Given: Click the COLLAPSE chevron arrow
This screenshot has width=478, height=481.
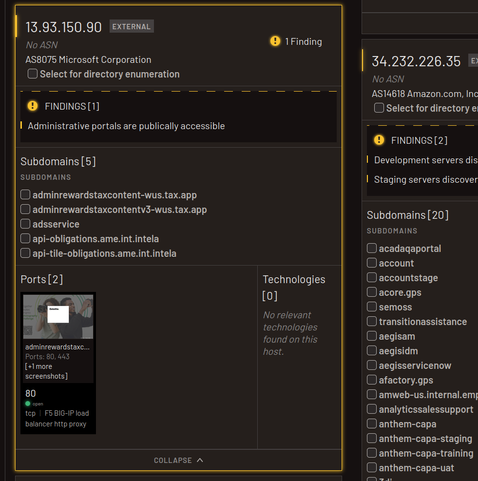Looking at the screenshot, I should [200, 460].
